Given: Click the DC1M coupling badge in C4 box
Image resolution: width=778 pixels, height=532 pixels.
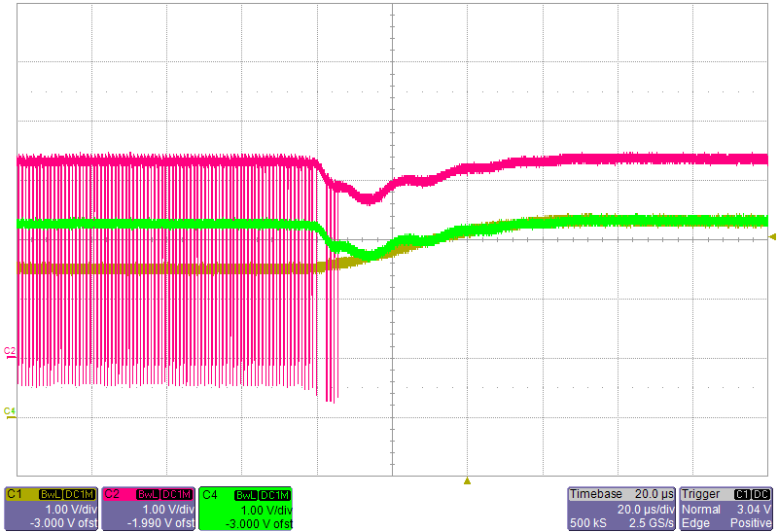Looking at the screenshot, I should pyautogui.click(x=275, y=495).
